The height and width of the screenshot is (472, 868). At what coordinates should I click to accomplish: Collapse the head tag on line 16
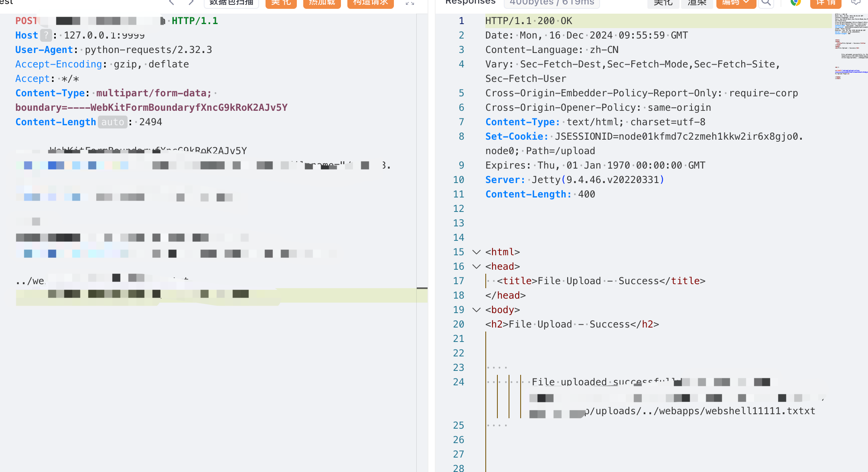477,267
